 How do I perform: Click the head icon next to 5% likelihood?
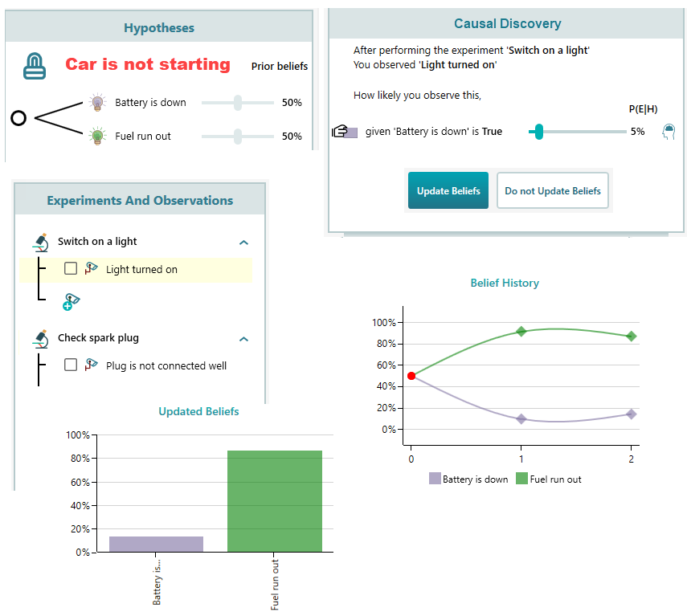(x=668, y=131)
